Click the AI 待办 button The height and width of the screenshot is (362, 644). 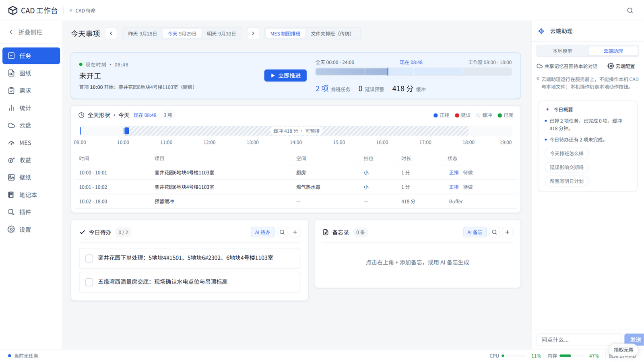coord(262,232)
